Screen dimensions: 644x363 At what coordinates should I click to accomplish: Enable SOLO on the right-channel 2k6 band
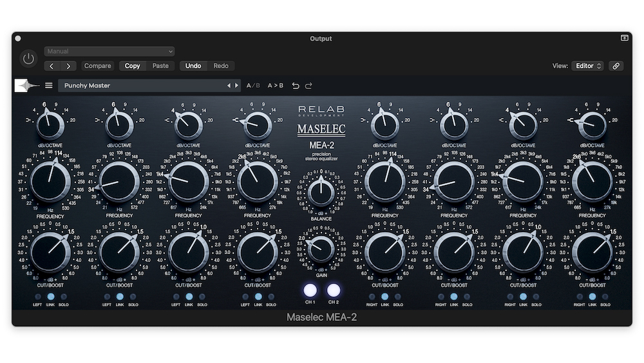605,297
